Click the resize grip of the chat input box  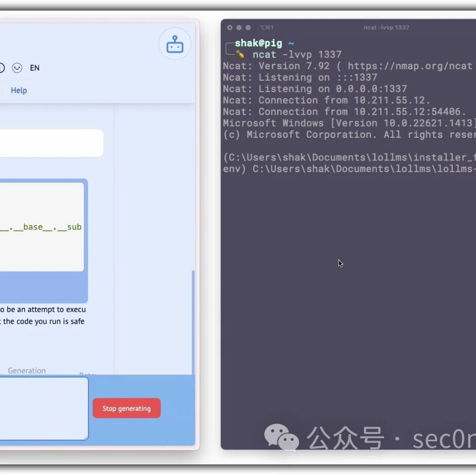(86, 437)
